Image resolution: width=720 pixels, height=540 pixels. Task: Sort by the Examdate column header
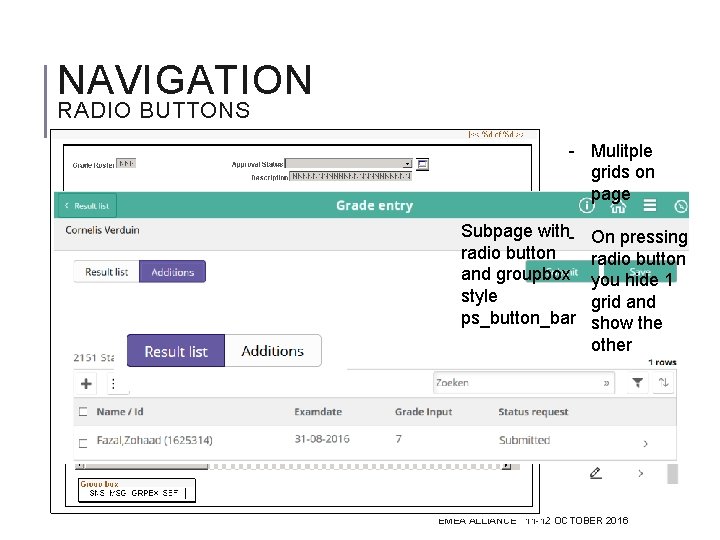318,412
